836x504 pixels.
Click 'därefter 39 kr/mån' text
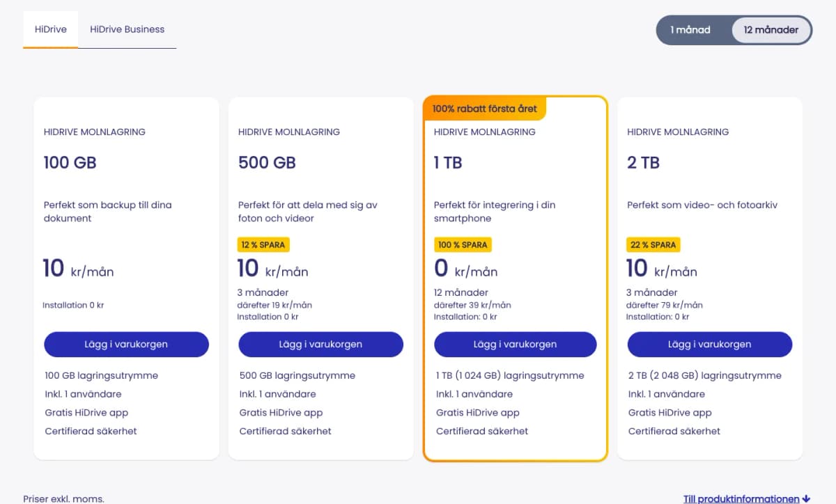[472, 305]
